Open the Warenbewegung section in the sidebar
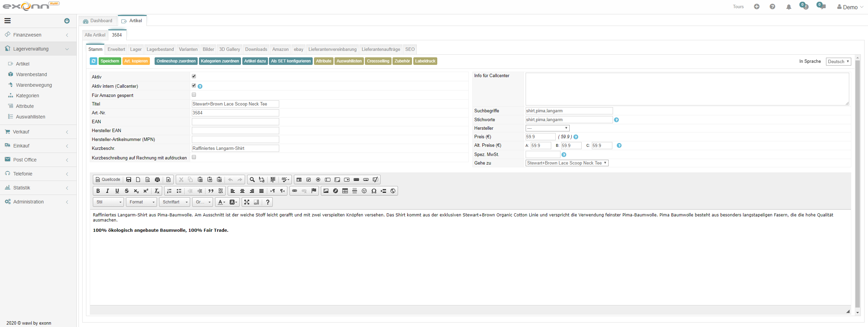Image resolution: width=868 pixels, height=327 pixels. [34, 85]
